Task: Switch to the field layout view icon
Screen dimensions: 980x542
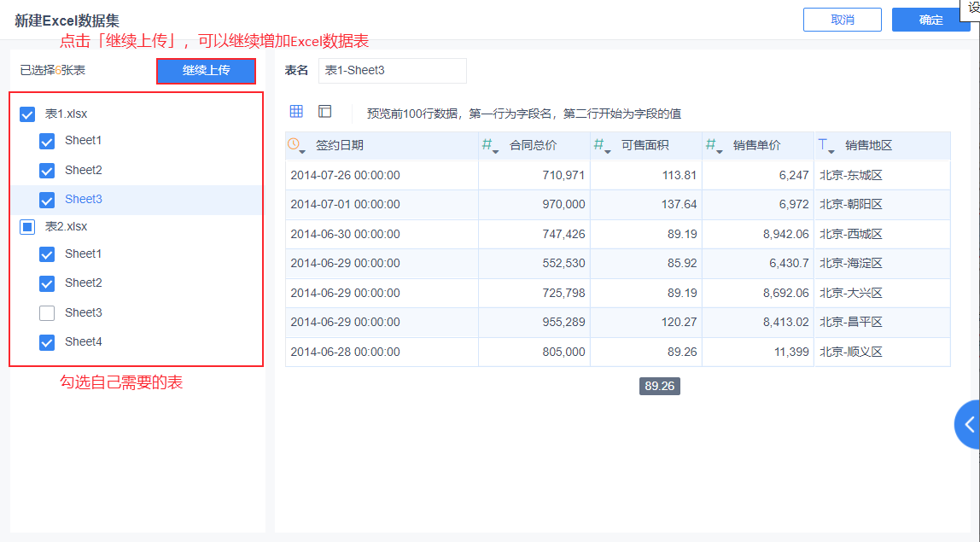Action: 324,111
